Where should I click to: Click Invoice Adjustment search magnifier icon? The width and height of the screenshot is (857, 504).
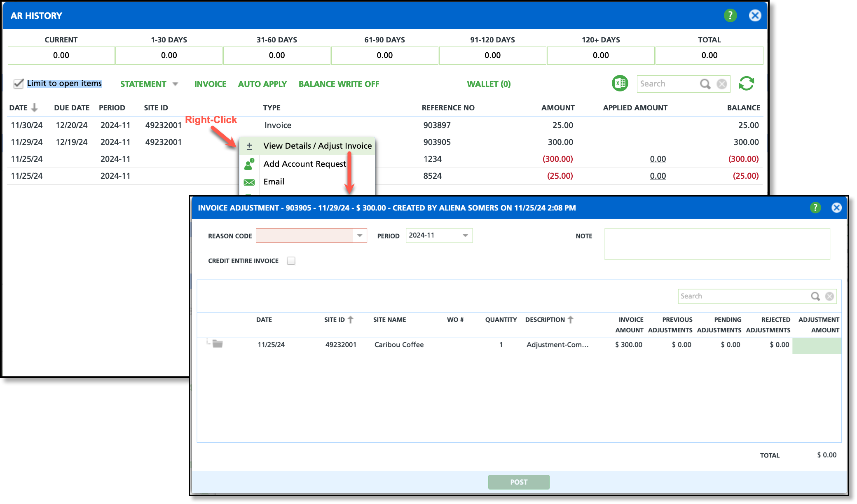click(x=815, y=296)
